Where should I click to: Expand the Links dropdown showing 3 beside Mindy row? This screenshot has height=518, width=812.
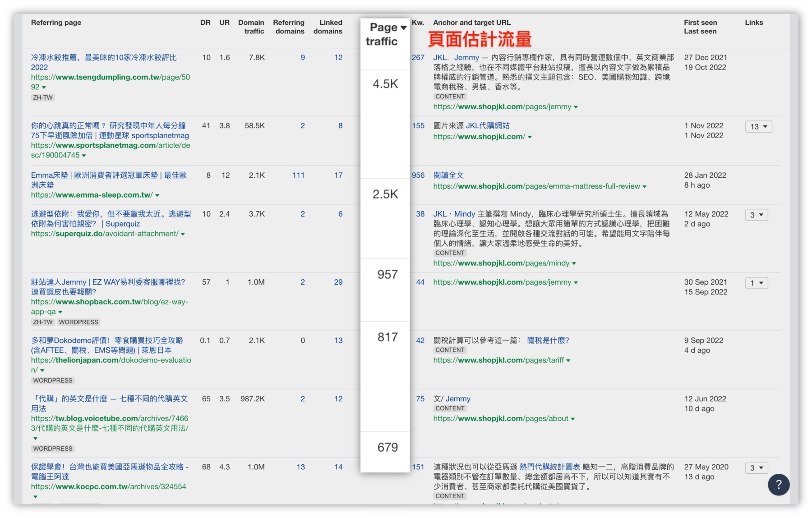[757, 215]
